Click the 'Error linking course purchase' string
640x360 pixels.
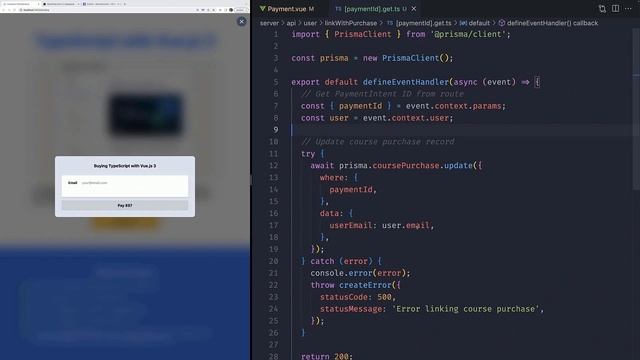coord(465,309)
